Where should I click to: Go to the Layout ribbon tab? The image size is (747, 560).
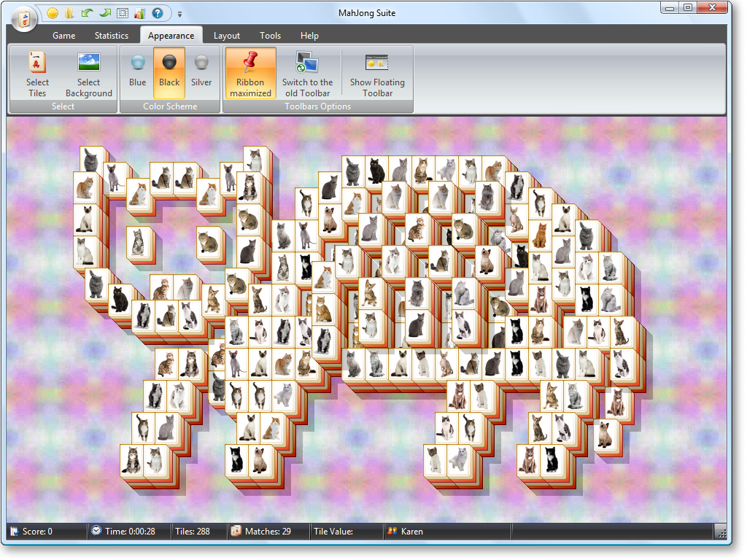(x=227, y=36)
